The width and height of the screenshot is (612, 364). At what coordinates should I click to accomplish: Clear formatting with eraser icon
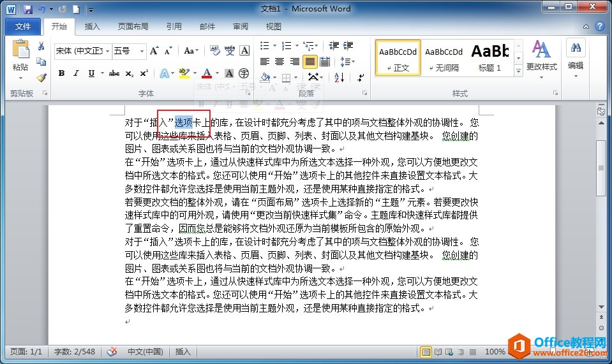coord(214,50)
